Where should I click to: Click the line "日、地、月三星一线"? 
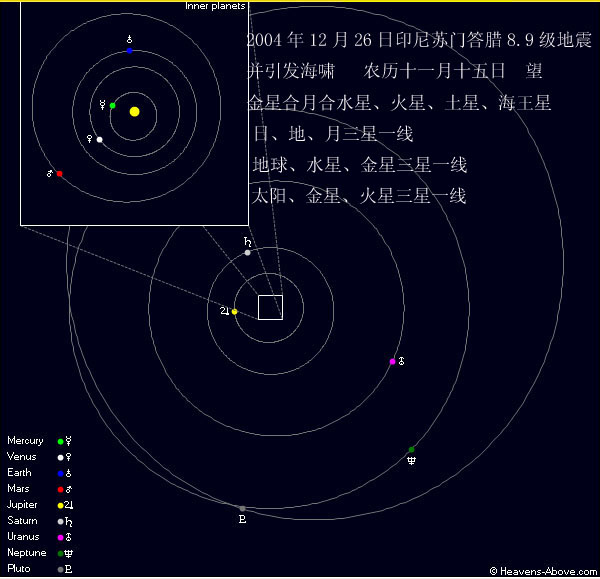pos(333,134)
